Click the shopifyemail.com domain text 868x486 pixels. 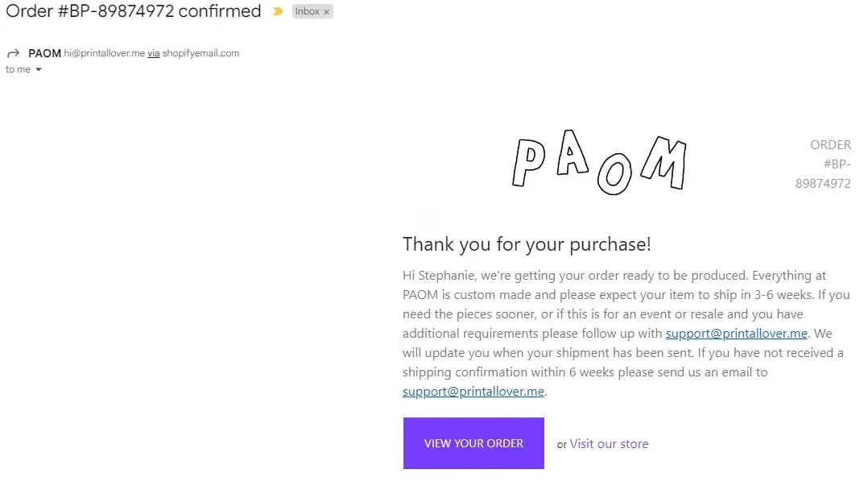(x=200, y=53)
